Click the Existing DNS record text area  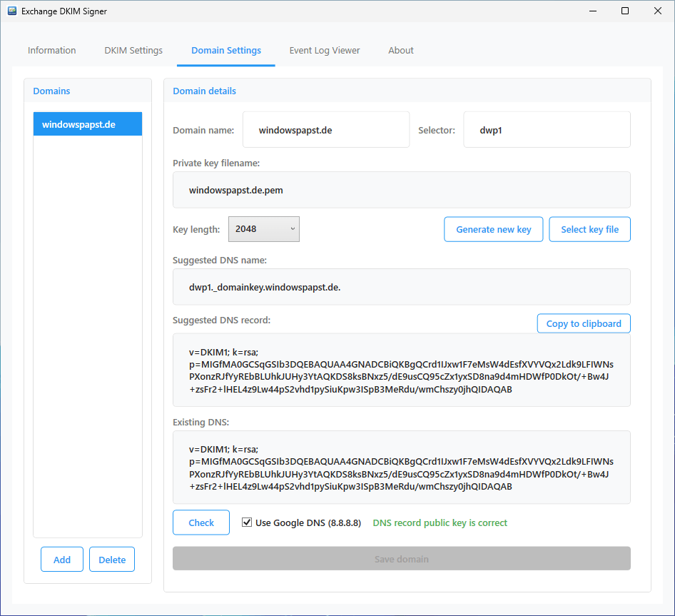[x=401, y=467]
